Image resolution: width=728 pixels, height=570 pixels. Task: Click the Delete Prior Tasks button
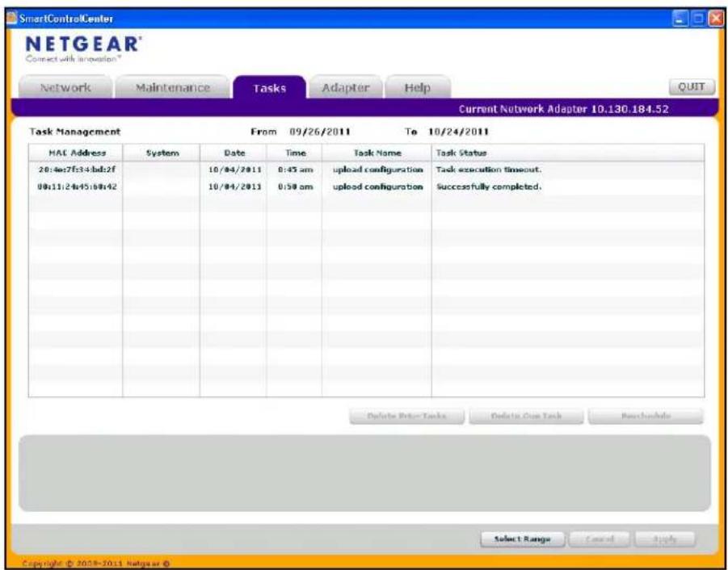[406, 416]
